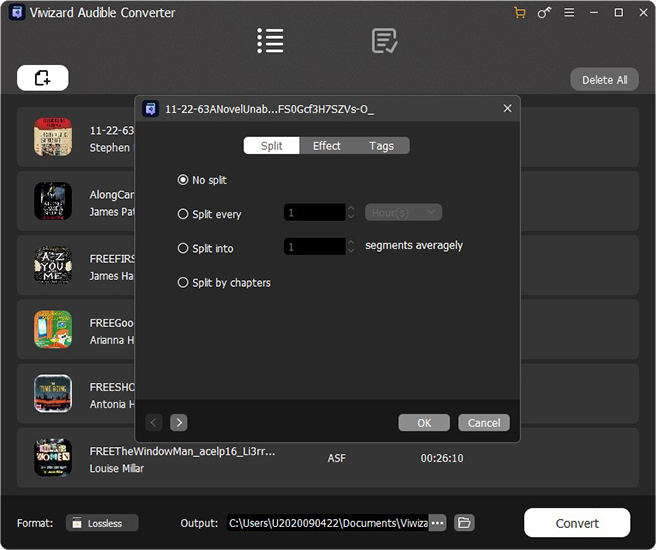The height and width of the screenshot is (550, 656).
Task: Open the hamburger menu in title bar
Action: (x=569, y=13)
